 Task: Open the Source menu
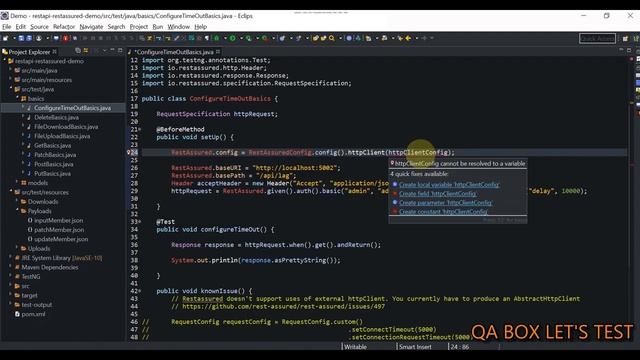tap(39, 27)
